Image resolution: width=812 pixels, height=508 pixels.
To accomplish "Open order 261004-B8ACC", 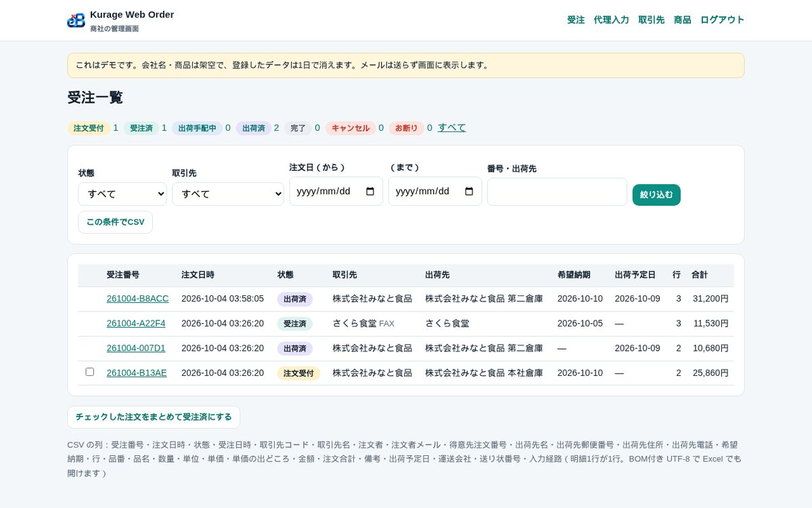I will point(137,299).
